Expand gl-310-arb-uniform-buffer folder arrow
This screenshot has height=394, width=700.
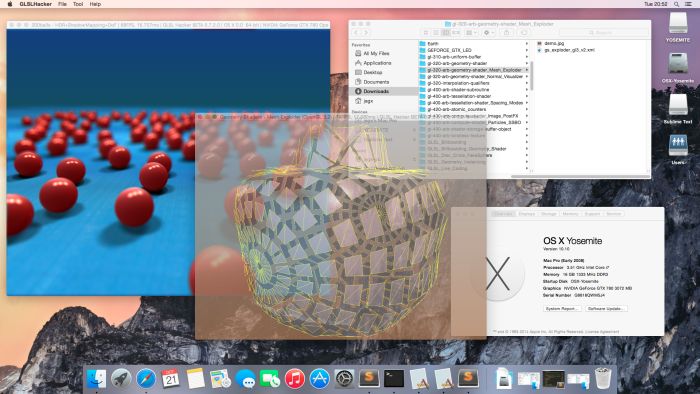(x=526, y=57)
